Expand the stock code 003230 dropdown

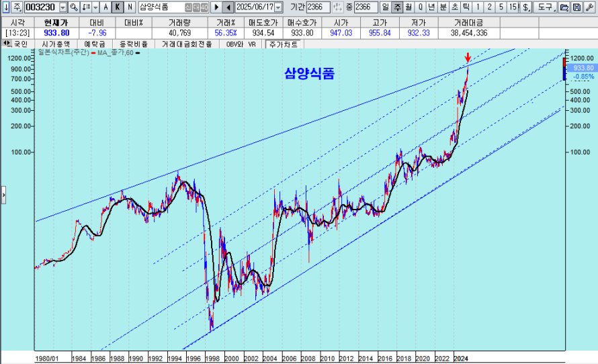pyautogui.click(x=63, y=7)
